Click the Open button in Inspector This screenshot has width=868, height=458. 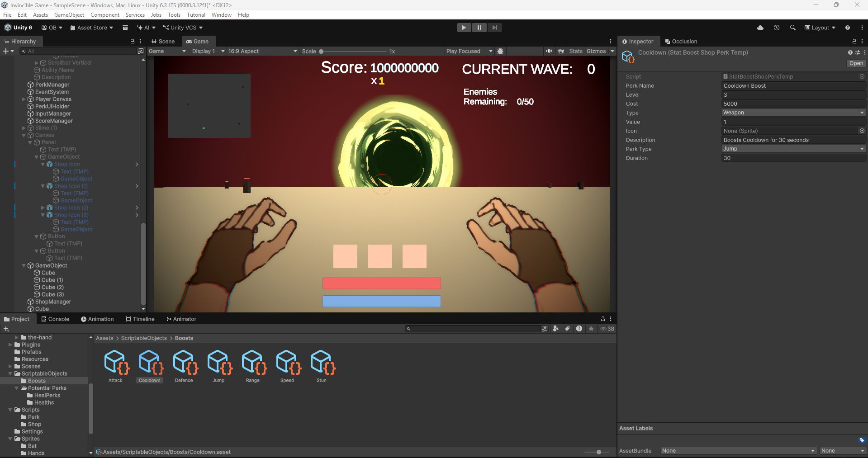point(856,63)
